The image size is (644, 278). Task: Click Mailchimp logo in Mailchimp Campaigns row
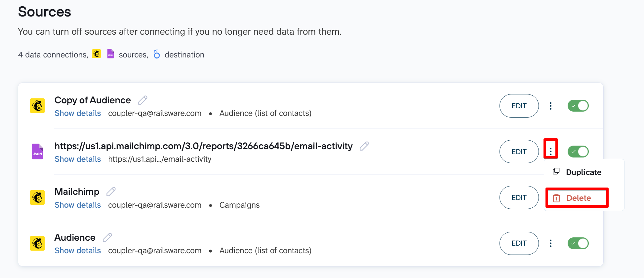tap(37, 197)
